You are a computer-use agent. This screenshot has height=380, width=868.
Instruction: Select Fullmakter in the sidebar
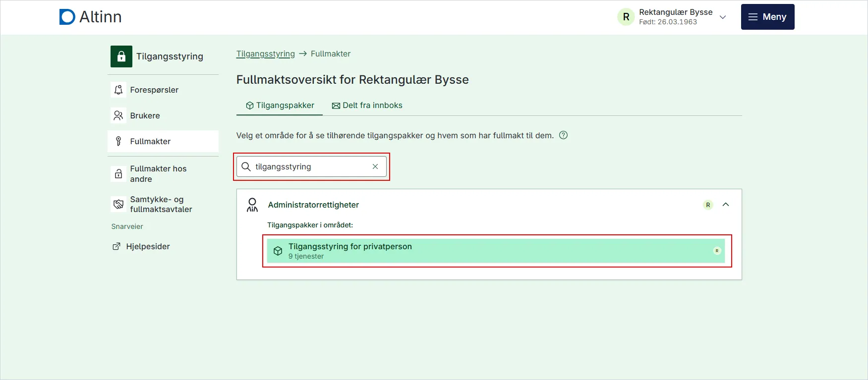163,141
